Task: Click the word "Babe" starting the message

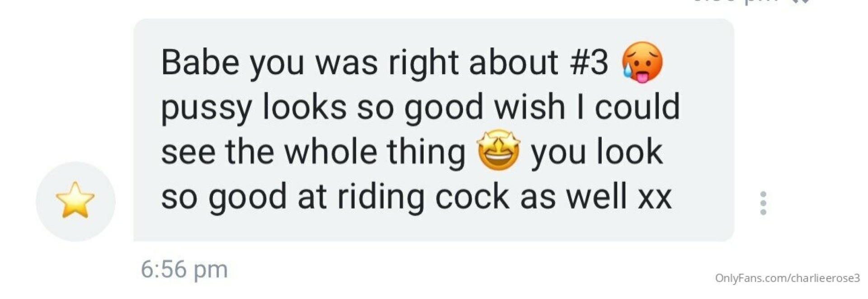Action: point(200,62)
